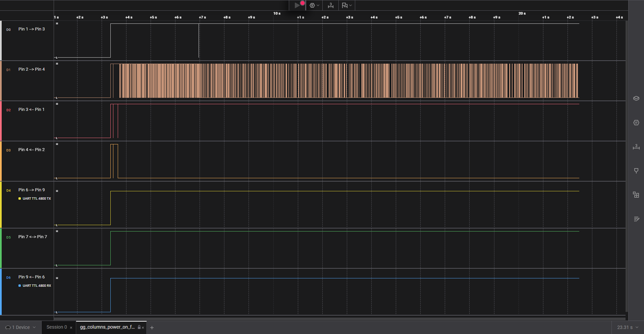
Task: Open the Device Settings sidebar panel
Action: tap(636, 98)
